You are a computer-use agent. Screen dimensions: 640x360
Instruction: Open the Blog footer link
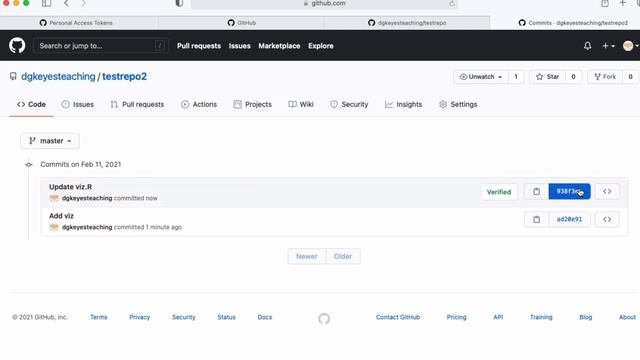pos(586,317)
